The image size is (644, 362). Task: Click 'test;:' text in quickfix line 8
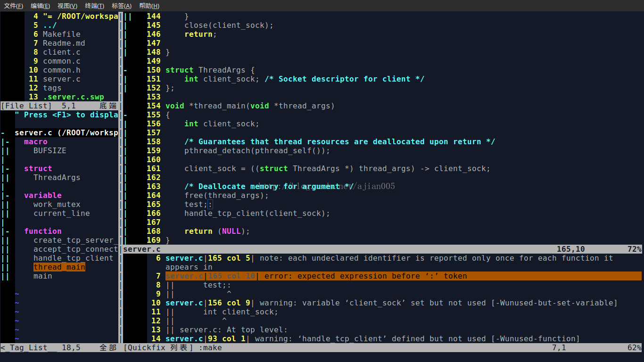[x=217, y=285]
